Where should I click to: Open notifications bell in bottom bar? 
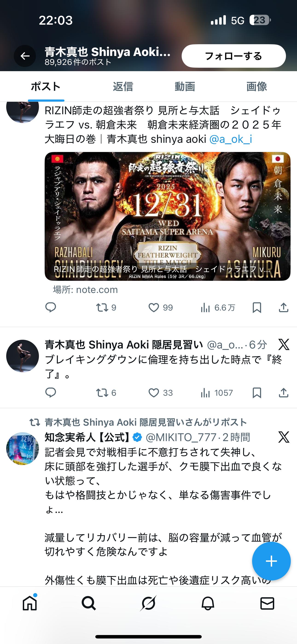click(x=208, y=603)
